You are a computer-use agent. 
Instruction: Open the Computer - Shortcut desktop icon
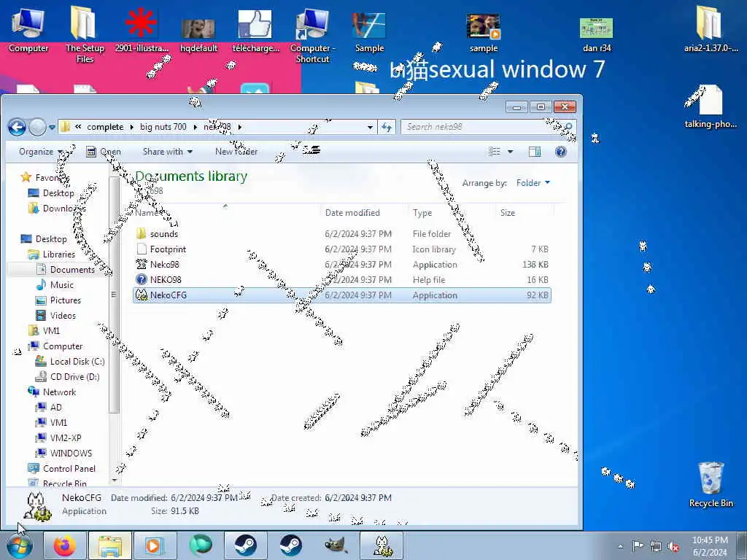point(312,35)
